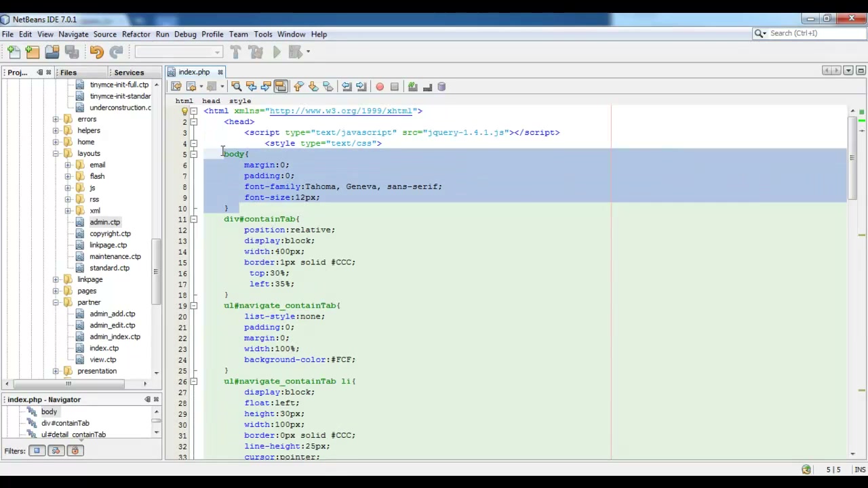Click the Last Edit editor toolbar icon
The width and height of the screenshot is (868, 488).
click(x=176, y=87)
